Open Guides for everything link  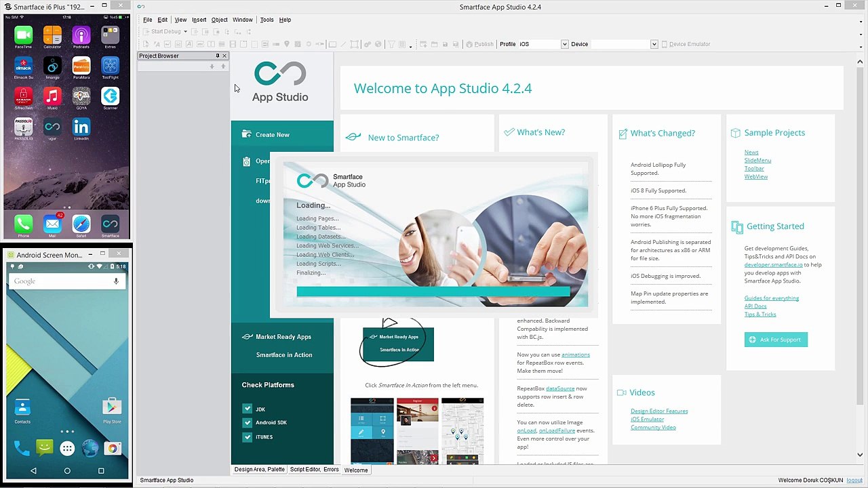(x=772, y=298)
